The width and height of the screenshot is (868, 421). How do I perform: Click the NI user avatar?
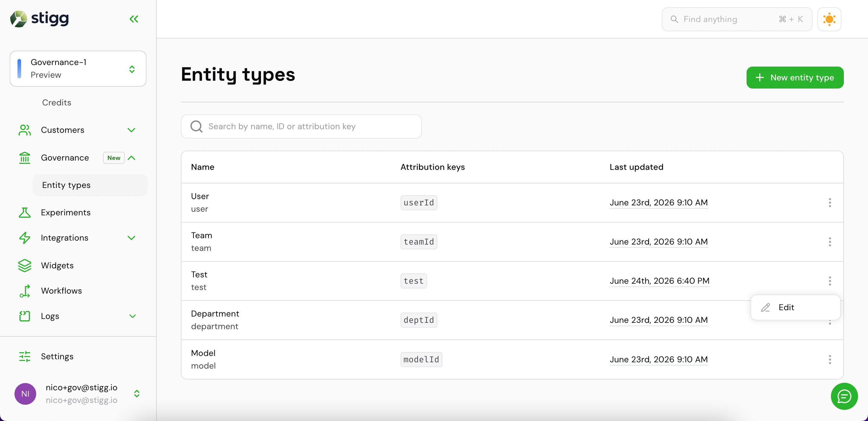pyautogui.click(x=25, y=394)
